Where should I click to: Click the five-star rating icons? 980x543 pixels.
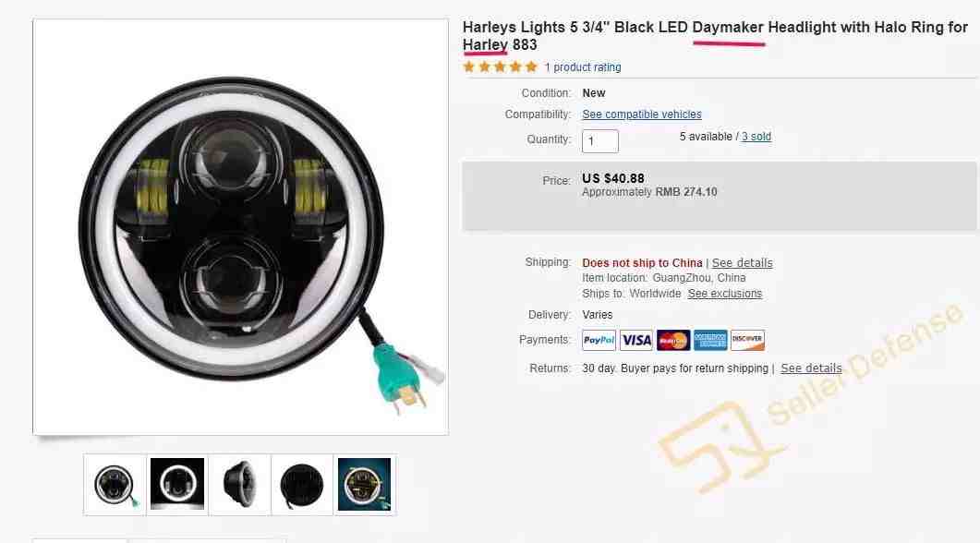coord(500,66)
